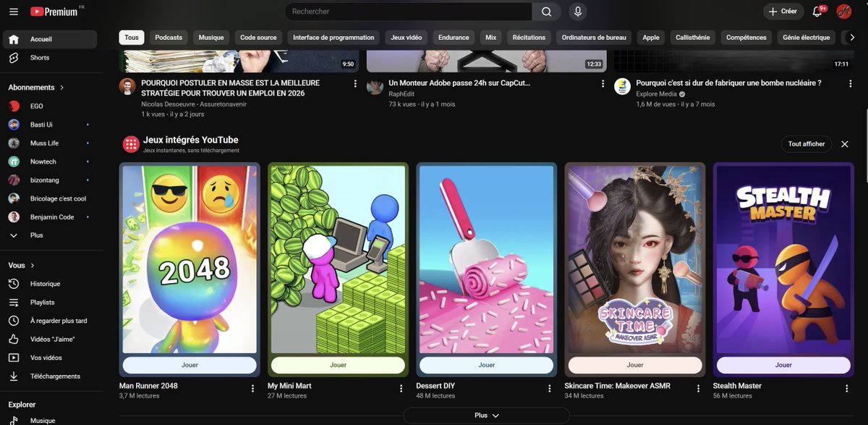868x425 pixels.
Task: Click Tout afficher for games
Action: coord(807,144)
